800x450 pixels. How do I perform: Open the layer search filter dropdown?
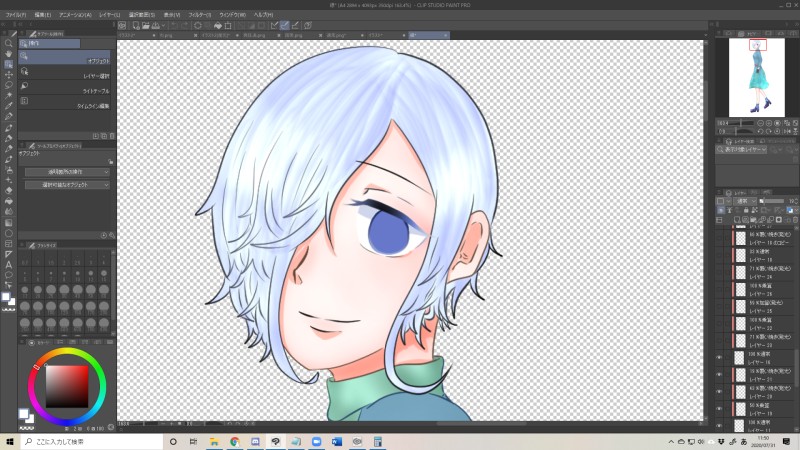(741, 149)
